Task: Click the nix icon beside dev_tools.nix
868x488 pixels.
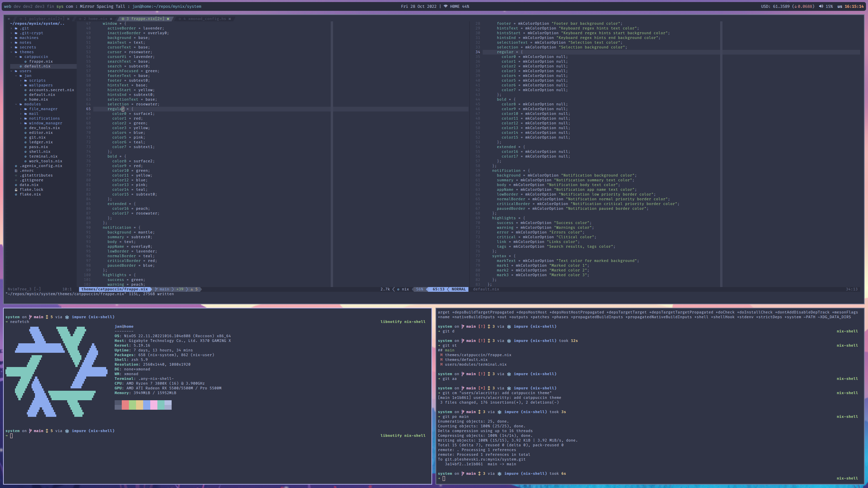Action: [25, 128]
